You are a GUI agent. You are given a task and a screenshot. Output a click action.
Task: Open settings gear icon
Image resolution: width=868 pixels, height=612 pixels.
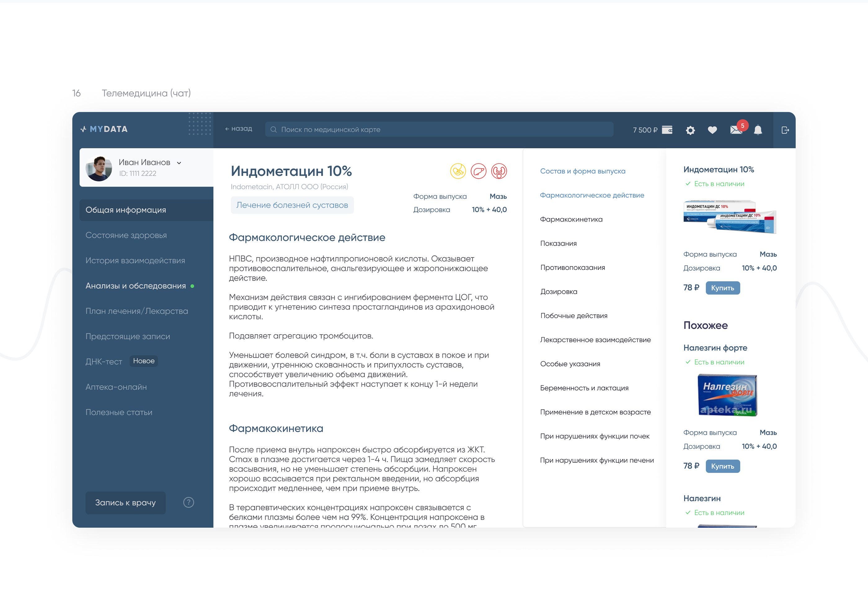point(690,130)
